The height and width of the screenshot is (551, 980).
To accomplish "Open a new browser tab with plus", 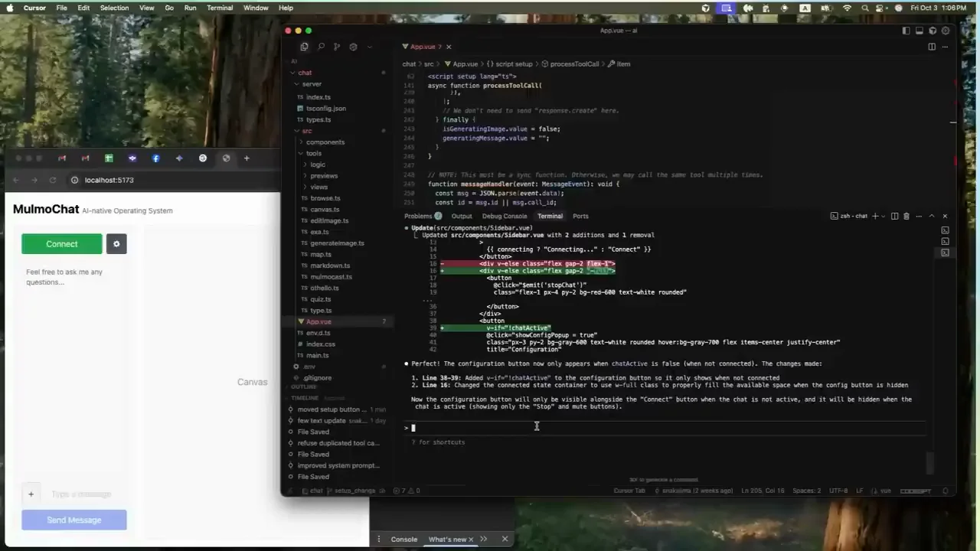I will tap(247, 158).
